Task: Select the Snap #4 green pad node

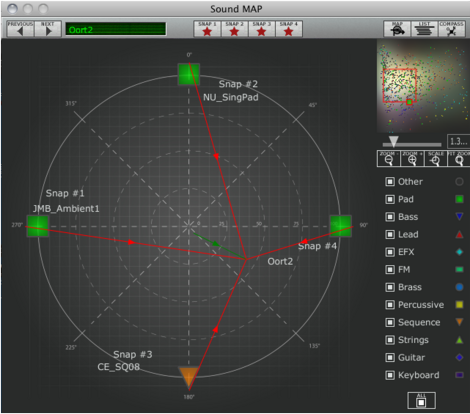Action: click(341, 226)
